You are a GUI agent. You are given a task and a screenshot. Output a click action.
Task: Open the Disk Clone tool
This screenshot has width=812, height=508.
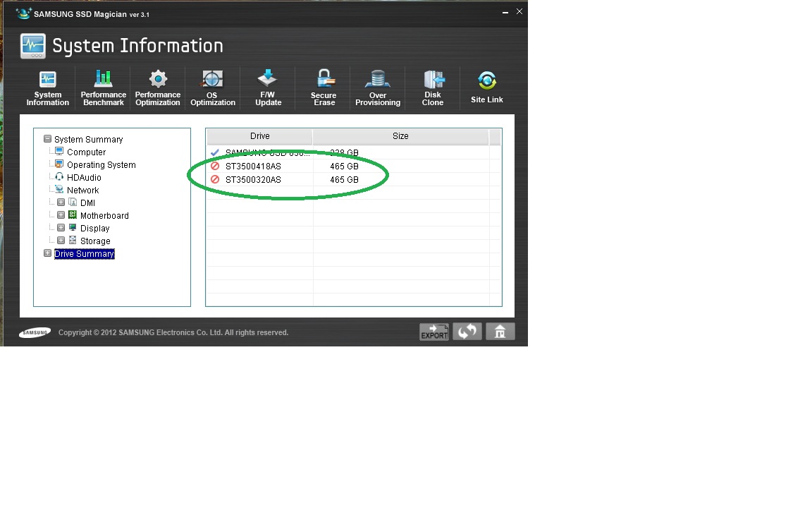[x=433, y=88]
